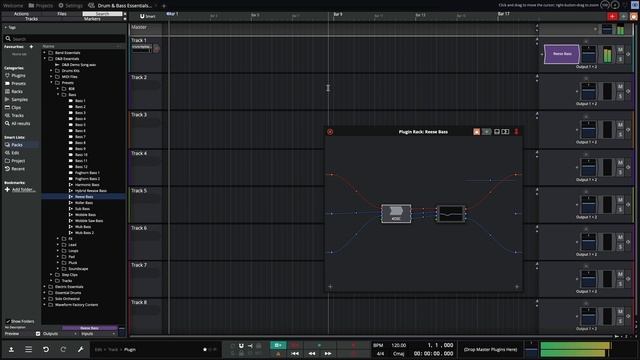Toggle the teal loop button in transport
Screen dimensions: 640x360
(278, 346)
